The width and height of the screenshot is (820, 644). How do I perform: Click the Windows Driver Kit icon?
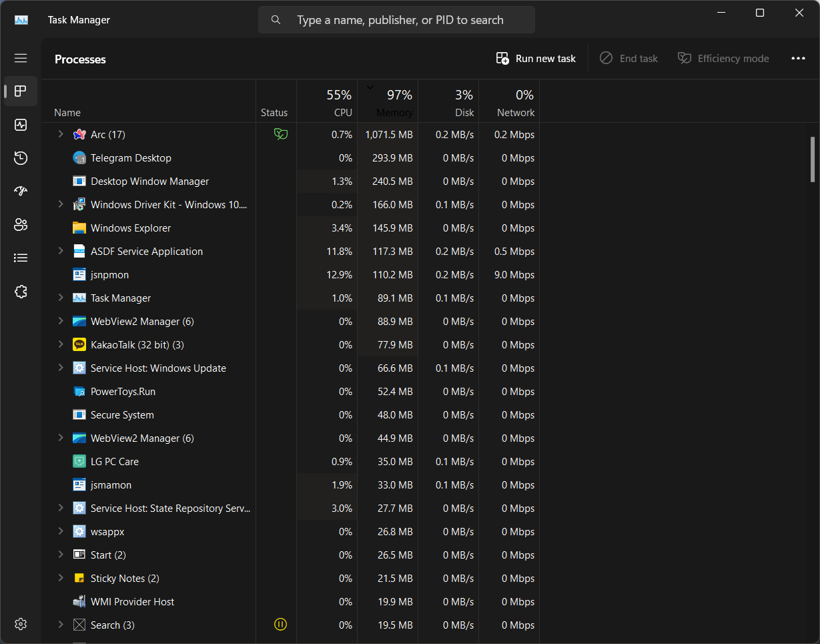[x=79, y=204]
